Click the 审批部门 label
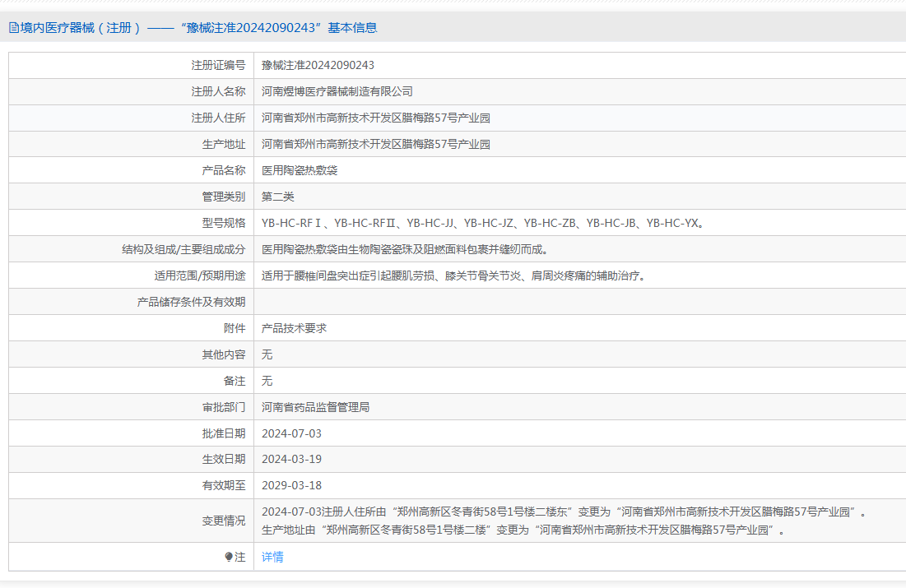The height and width of the screenshot is (588, 906). (224, 407)
